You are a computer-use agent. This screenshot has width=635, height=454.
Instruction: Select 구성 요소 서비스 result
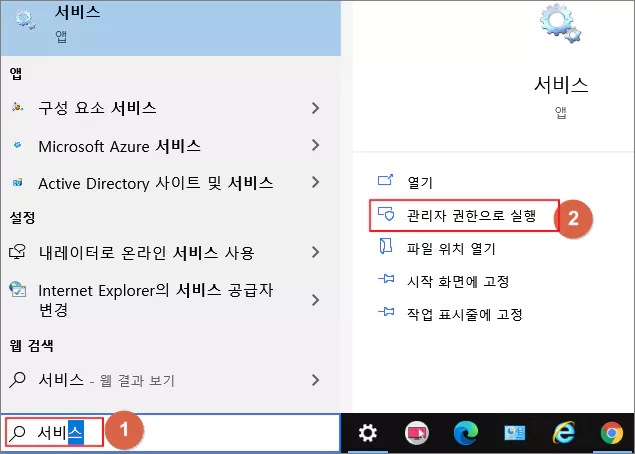[x=170, y=108]
